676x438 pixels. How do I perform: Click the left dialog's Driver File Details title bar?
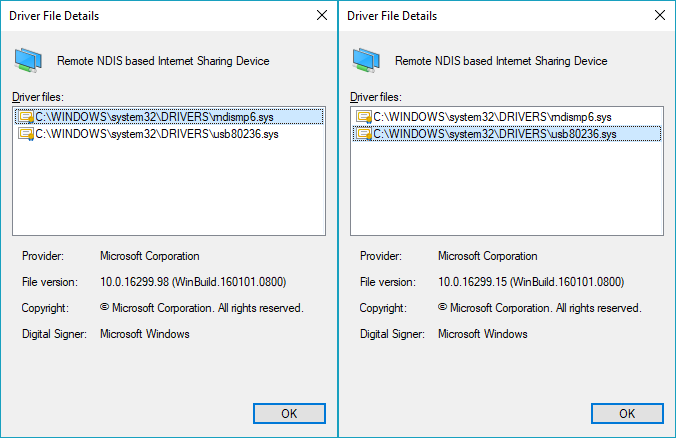click(x=150, y=16)
